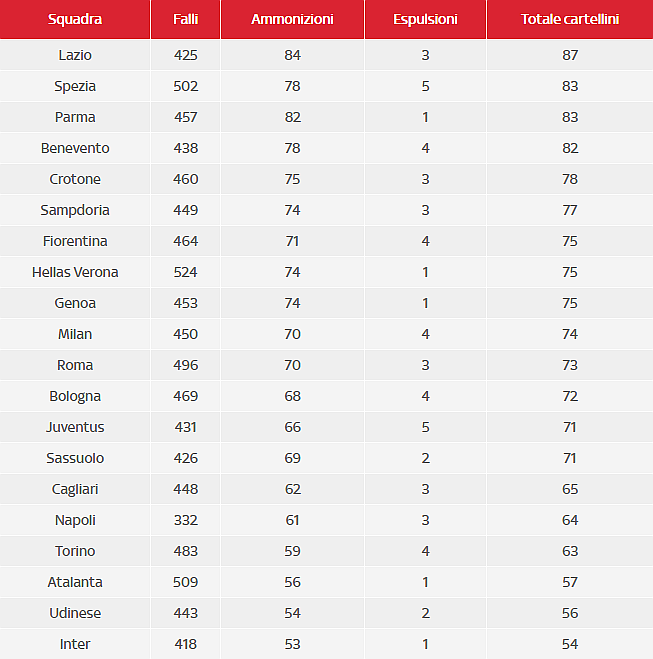Click the Totale cartellini column header

(569, 19)
